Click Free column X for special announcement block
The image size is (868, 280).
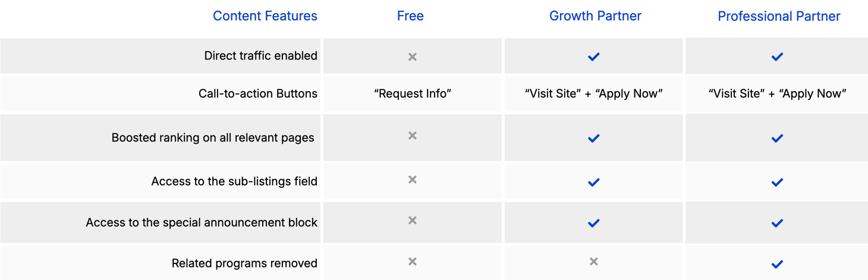point(413,221)
